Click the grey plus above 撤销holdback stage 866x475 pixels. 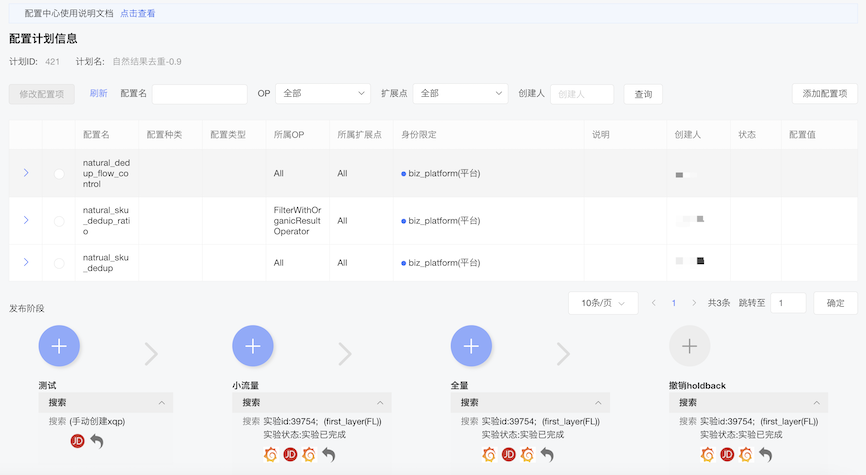click(689, 346)
